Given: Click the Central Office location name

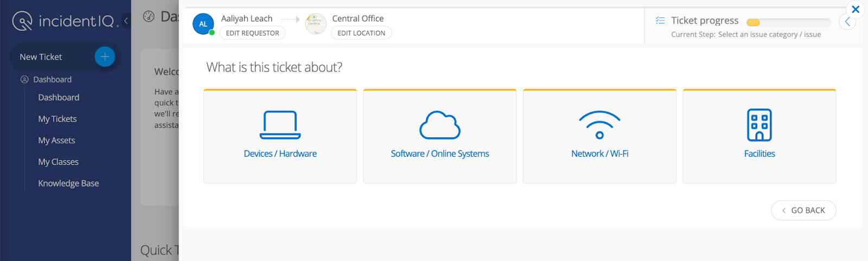Looking at the screenshot, I should tap(358, 18).
